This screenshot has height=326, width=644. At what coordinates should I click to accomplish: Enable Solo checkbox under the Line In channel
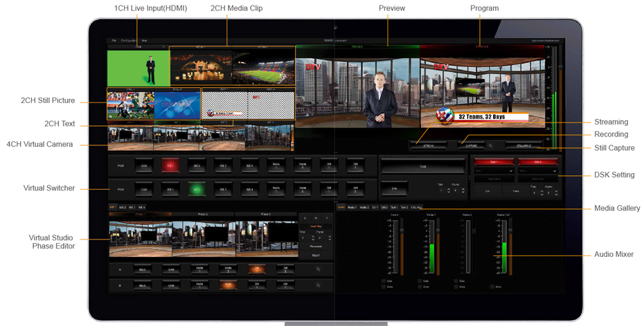[x=383, y=281]
